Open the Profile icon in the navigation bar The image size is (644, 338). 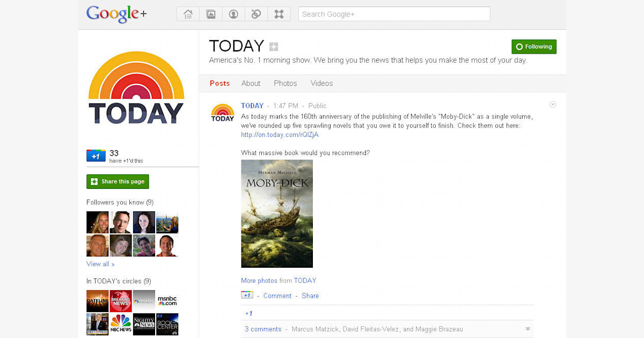pyautogui.click(x=233, y=13)
